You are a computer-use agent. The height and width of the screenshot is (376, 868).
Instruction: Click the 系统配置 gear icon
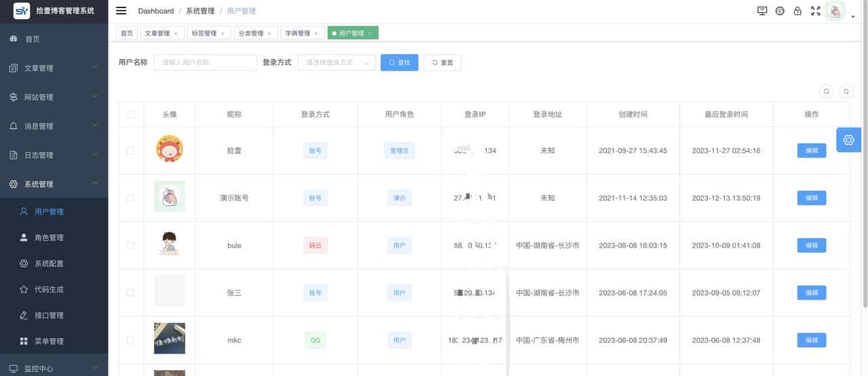click(x=24, y=263)
